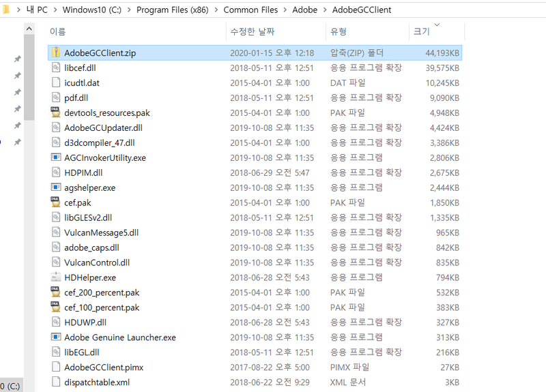Click the 2018-06-29 오전 5:47 date
Image resolution: width=546 pixels, height=392 pixels.
pos(270,172)
